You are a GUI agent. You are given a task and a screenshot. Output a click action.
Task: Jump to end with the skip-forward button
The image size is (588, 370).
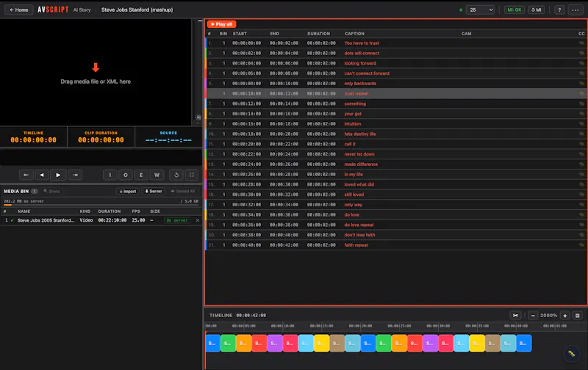75,175
